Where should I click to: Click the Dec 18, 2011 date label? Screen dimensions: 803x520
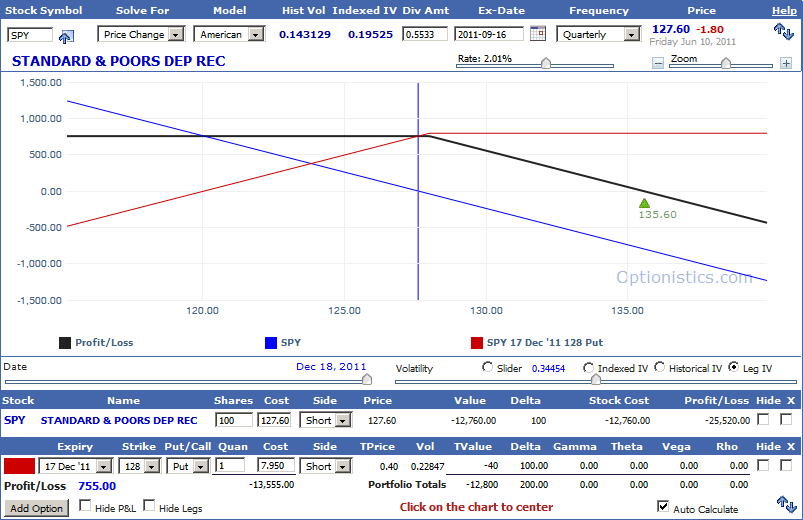point(331,366)
